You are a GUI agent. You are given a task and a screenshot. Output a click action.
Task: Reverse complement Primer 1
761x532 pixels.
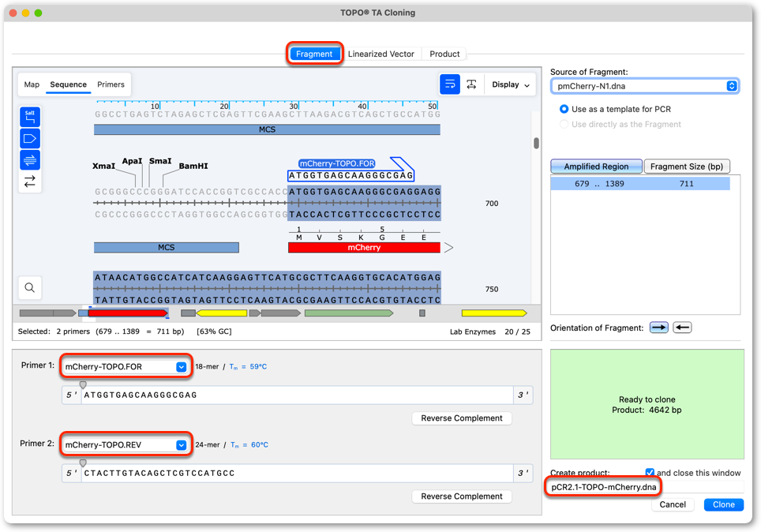coord(462,418)
